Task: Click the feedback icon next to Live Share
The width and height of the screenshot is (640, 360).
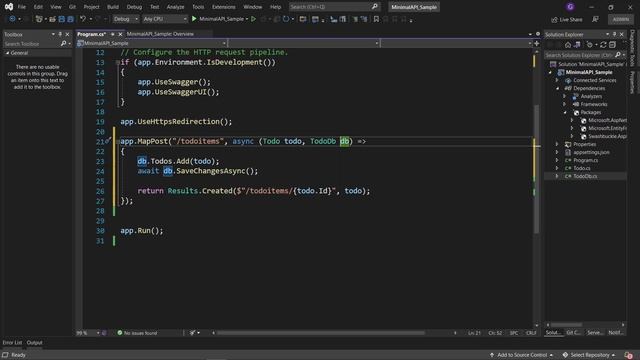Action: (x=595, y=19)
